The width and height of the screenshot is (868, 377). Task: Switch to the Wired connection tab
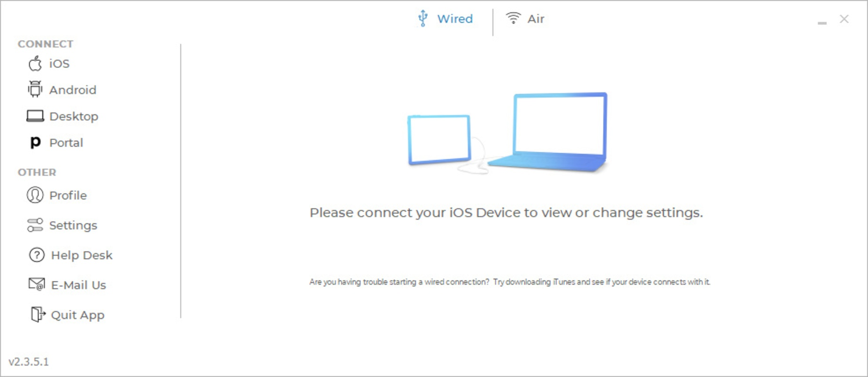coord(445,18)
